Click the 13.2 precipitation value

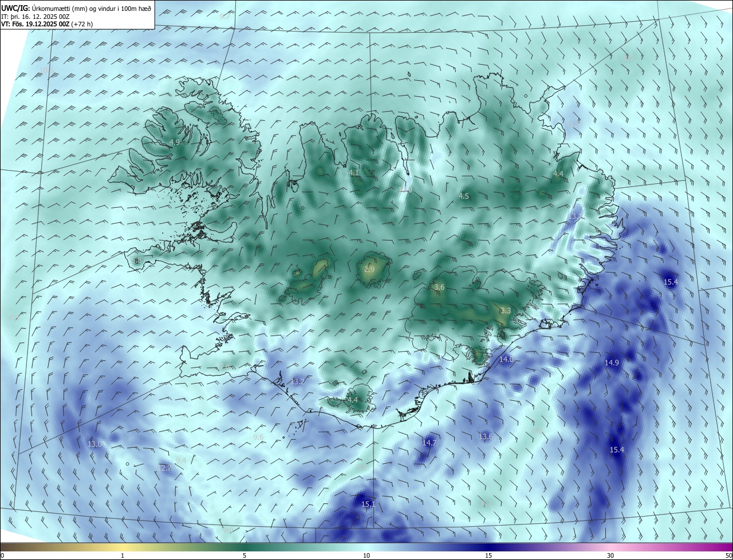298,381
